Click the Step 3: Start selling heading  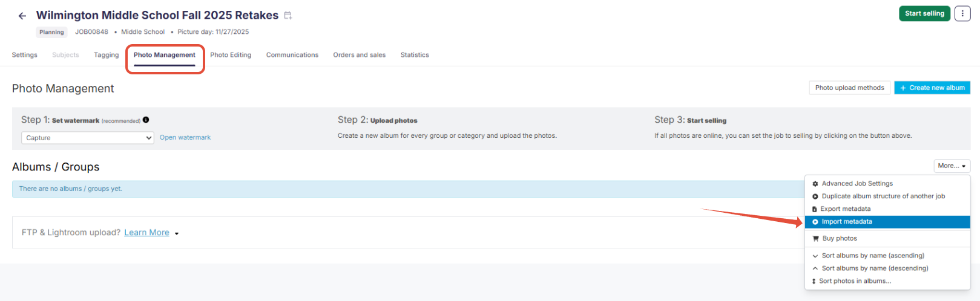coord(690,120)
